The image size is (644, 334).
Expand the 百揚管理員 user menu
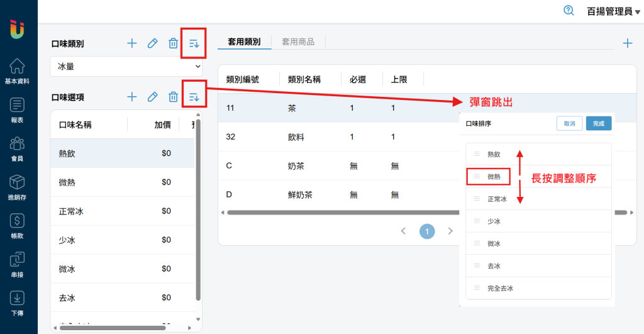point(609,11)
